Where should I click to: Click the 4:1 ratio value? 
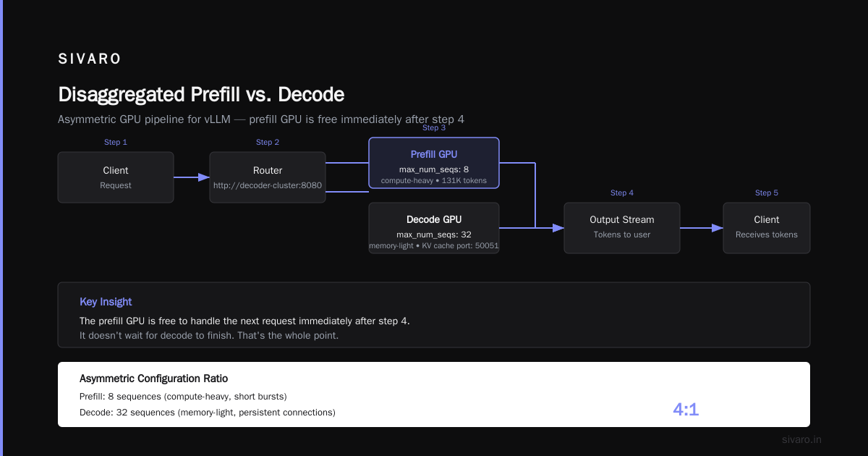click(x=686, y=410)
